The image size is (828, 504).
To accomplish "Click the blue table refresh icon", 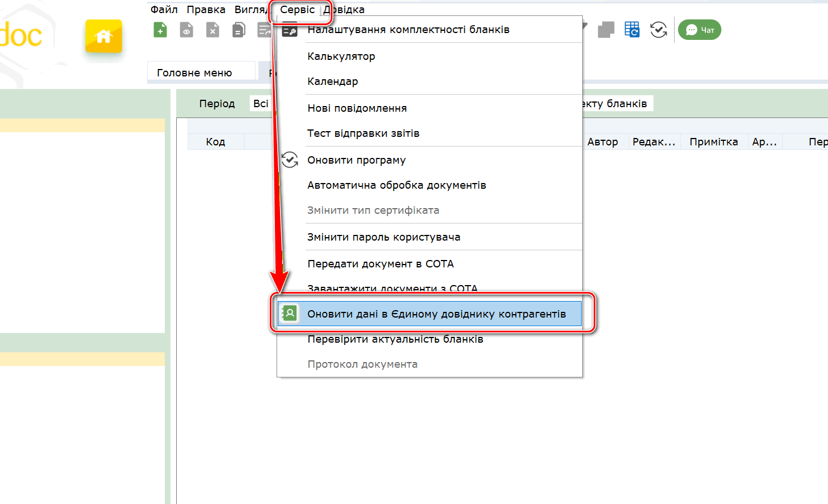I will 632,30.
